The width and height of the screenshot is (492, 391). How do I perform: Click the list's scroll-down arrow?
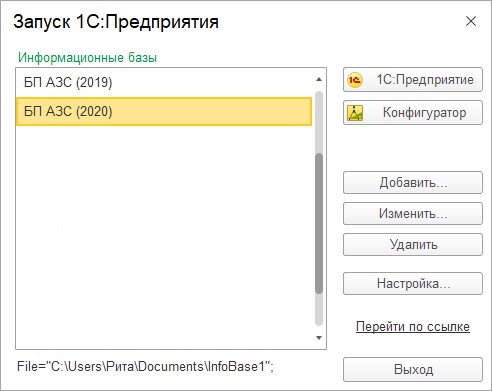point(319,338)
